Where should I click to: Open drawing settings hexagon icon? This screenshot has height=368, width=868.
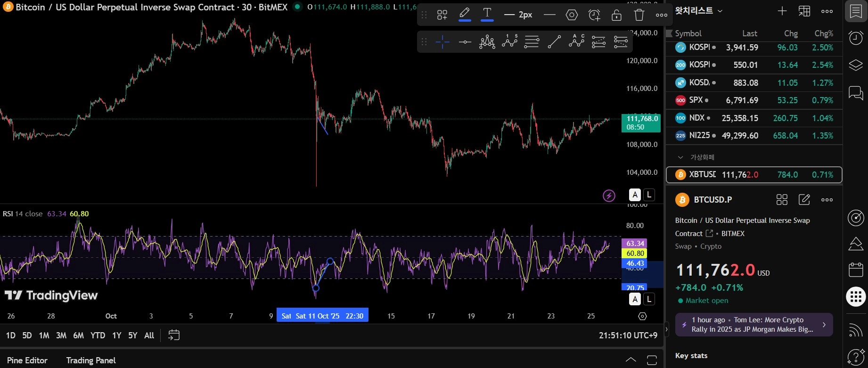[572, 15]
